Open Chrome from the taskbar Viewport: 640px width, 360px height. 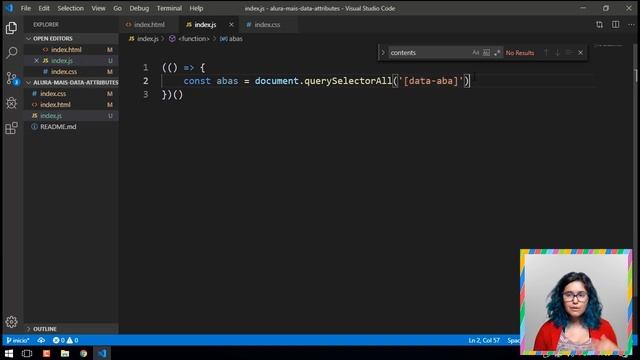pyautogui.click(x=84, y=353)
